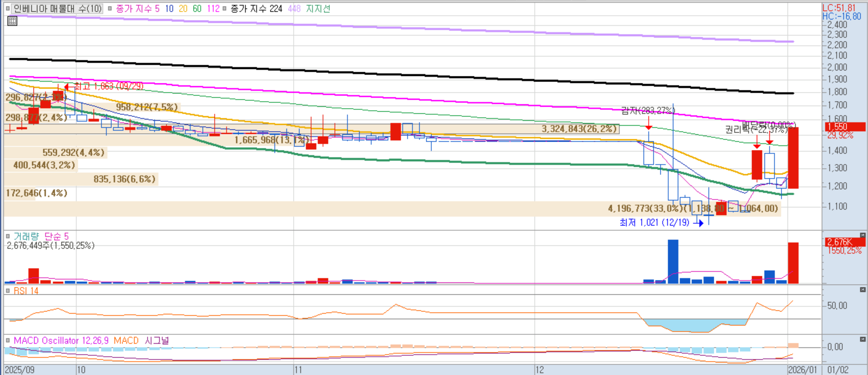The image size is (868, 375).
Task: Click the 1550.25% volume ratio label
Action: [x=844, y=251]
